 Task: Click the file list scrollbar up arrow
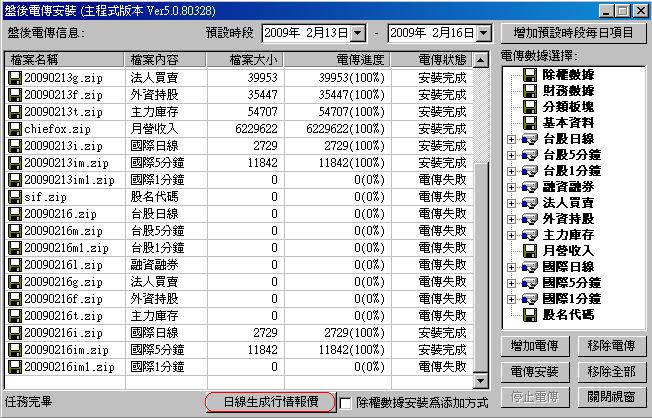(481, 60)
